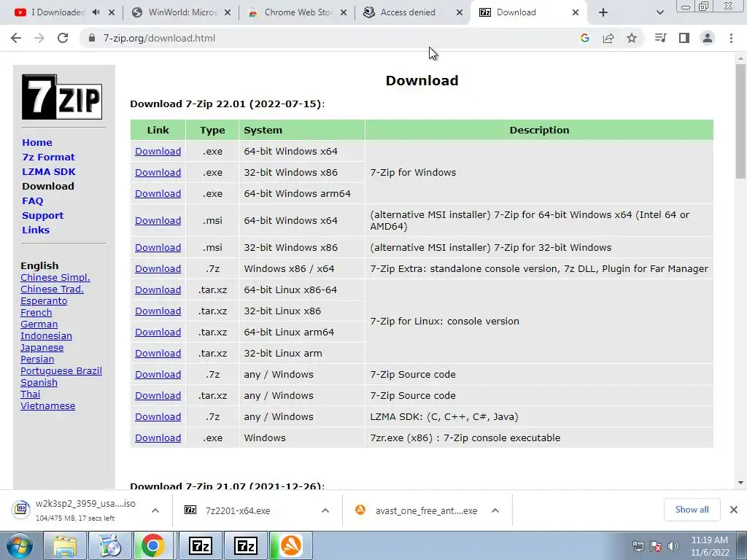Switch language to Japanese
Screen dimensions: 747x560
(x=42, y=348)
